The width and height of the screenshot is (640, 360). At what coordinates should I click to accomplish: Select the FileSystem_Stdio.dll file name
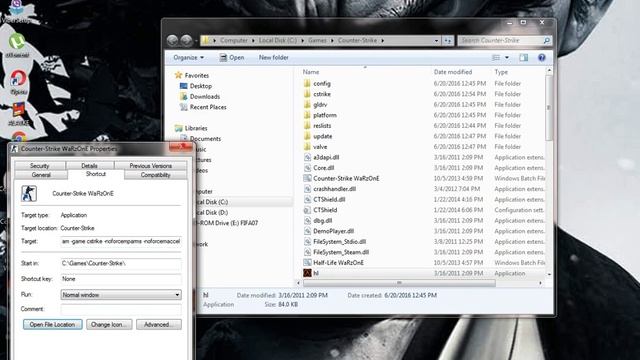pyautogui.click(x=340, y=242)
